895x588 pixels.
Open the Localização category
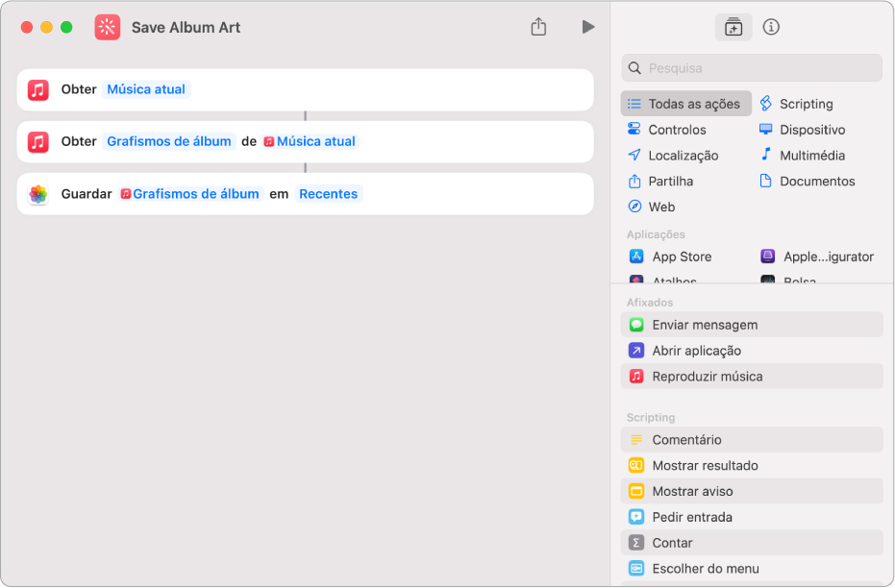tap(673, 155)
